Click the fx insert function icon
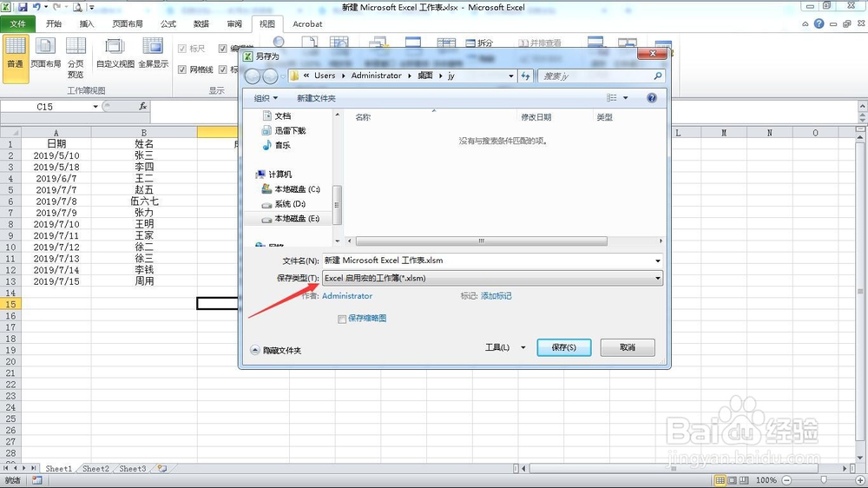The height and width of the screenshot is (488, 868). click(143, 106)
